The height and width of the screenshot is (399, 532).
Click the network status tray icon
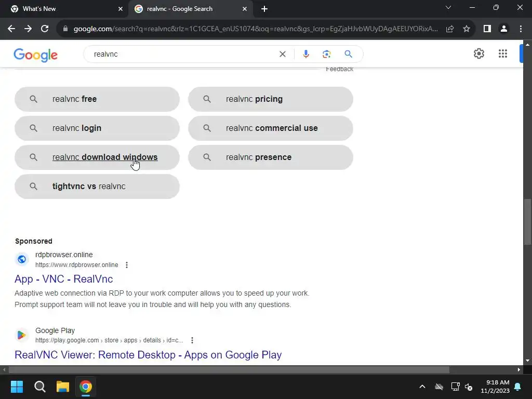455,387
